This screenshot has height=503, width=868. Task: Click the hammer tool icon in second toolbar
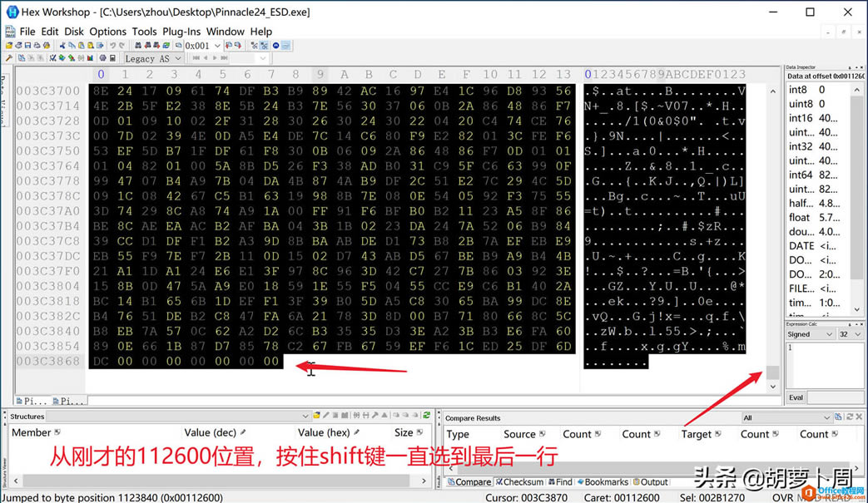[x=8, y=58]
